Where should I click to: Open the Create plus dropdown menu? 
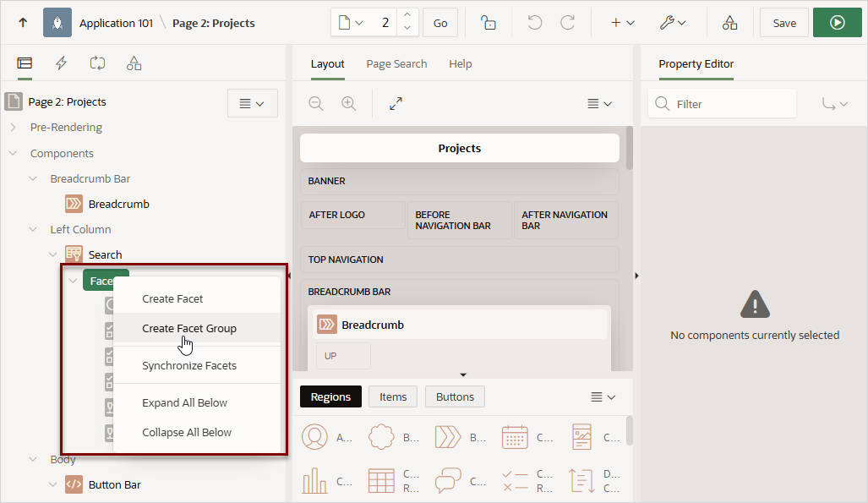(x=622, y=23)
